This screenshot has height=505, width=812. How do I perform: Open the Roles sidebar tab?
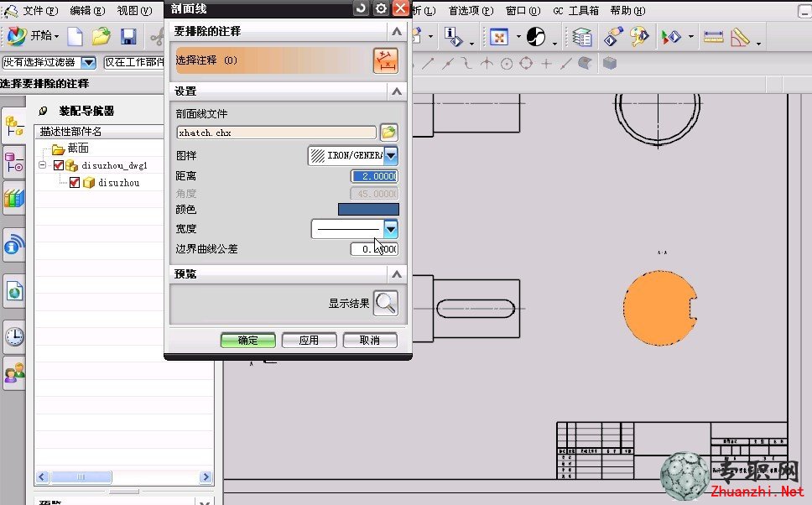[x=14, y=373]
